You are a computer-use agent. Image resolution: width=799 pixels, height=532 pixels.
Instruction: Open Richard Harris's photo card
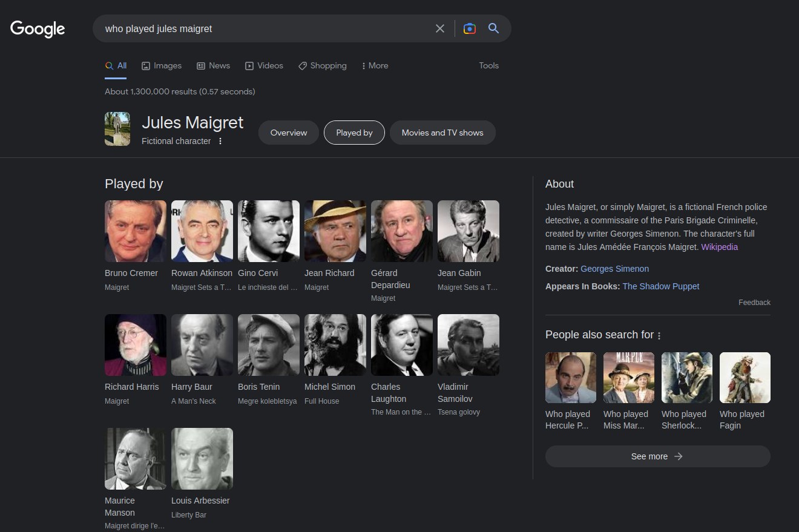pyautogui.click(x=136, y=345)
